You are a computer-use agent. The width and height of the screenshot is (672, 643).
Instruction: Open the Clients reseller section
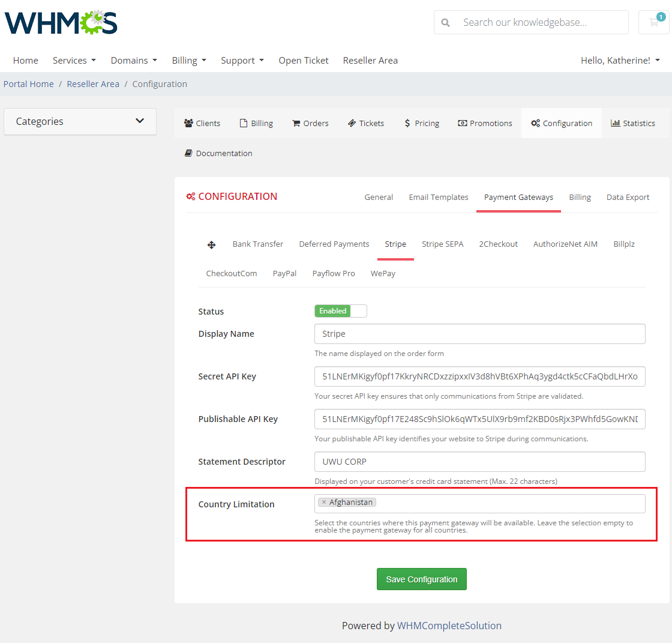pyautogui.click(x=202, y=123)
